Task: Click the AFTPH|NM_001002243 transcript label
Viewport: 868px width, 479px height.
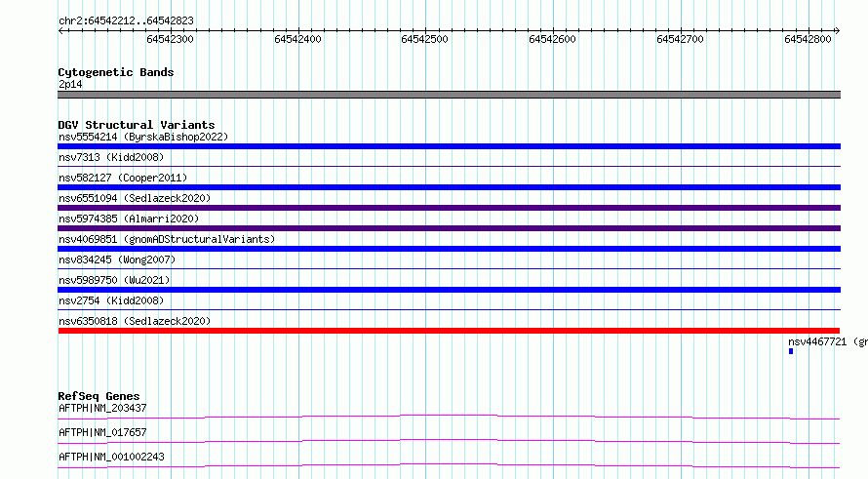Action: [111, 457]
